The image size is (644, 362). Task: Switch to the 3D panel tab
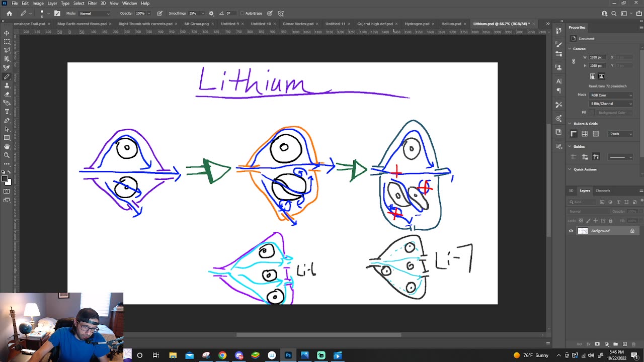point(571,191)
